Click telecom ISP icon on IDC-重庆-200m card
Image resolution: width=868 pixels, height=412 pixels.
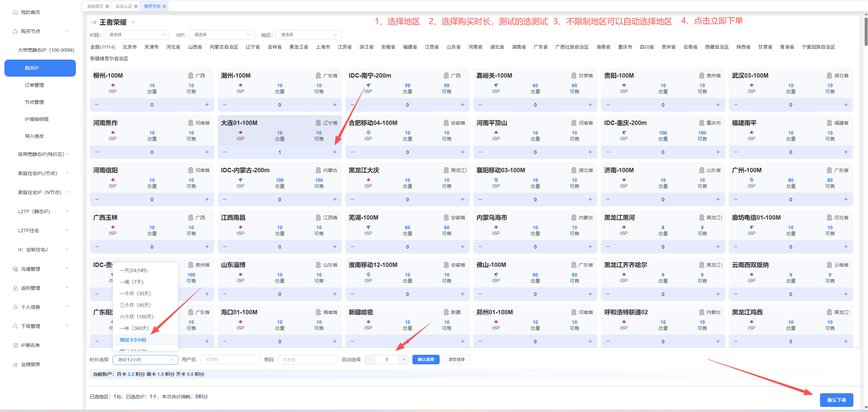(624, 132)
